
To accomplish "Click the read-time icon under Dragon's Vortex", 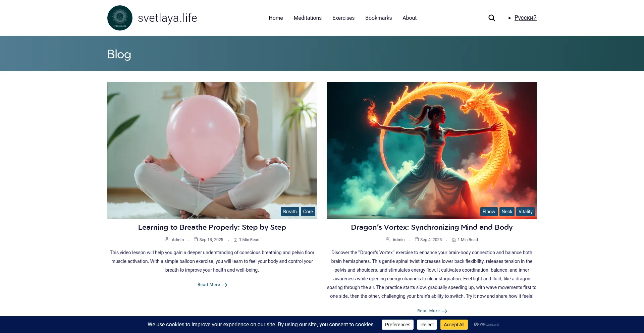I will (x=454, y=240).
